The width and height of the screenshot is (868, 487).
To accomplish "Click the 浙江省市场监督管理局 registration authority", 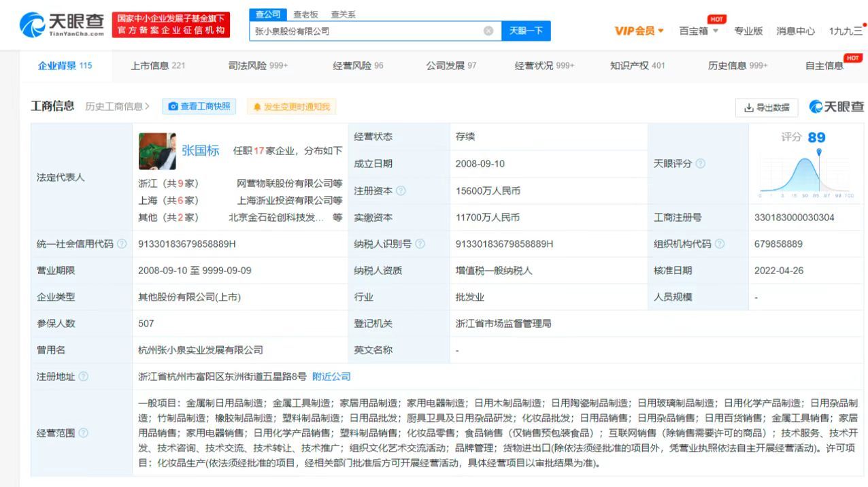I will (503, 324).
